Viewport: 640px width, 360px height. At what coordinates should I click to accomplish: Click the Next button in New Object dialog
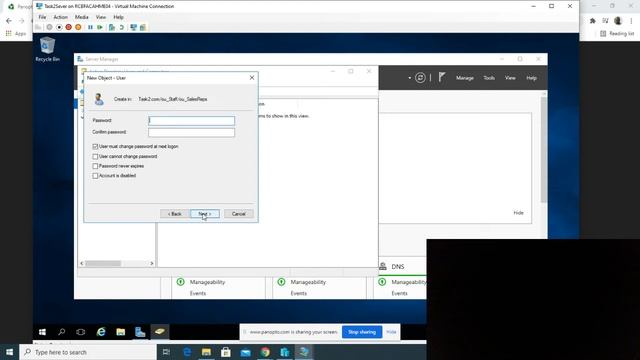[x=205, y=214]
